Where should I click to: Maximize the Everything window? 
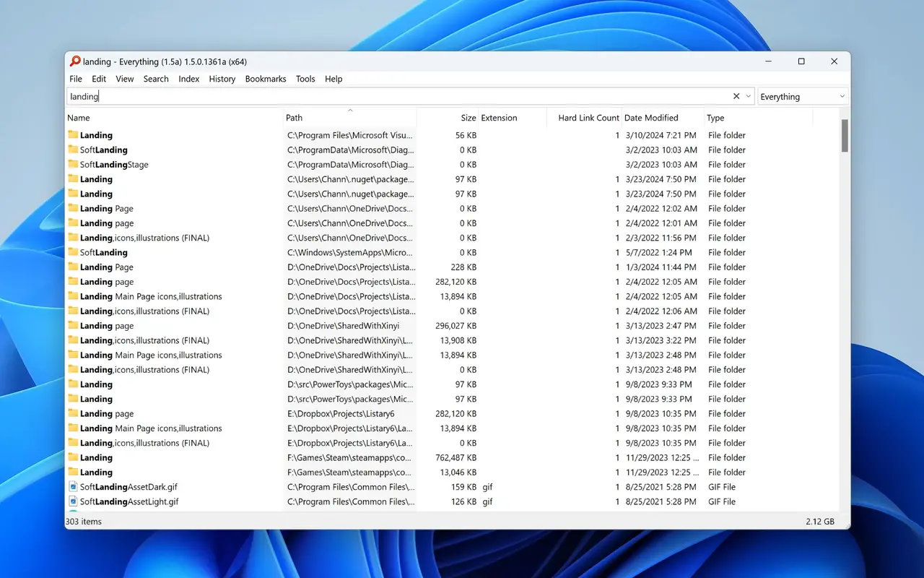click(x=801, y=61)
